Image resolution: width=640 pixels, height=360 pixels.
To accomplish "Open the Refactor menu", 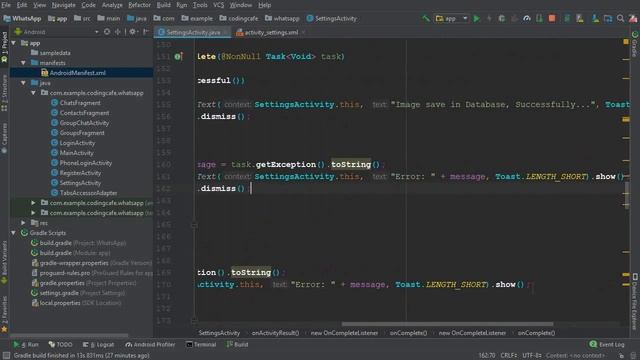I will 140,5.
